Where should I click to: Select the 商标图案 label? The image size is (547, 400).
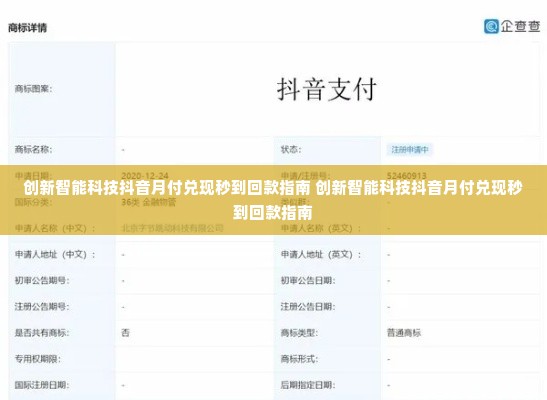[33, 89]
